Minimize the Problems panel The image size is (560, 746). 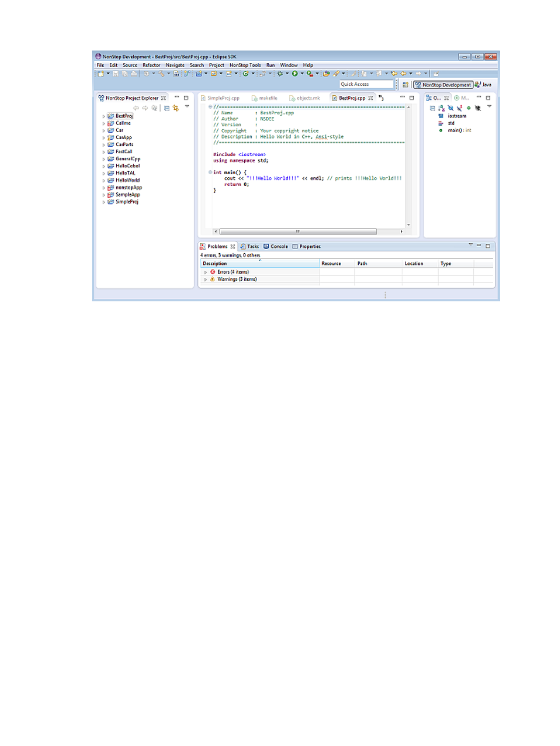tap(479, 245)
